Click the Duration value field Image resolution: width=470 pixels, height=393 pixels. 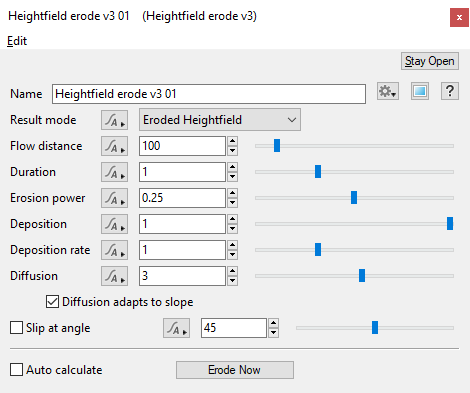(x=182, y=172)
